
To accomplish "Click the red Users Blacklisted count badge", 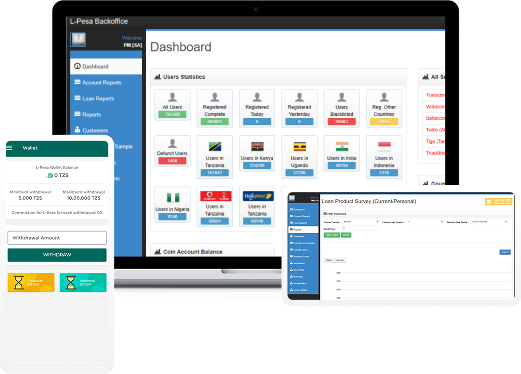I will tap(342, 122).
